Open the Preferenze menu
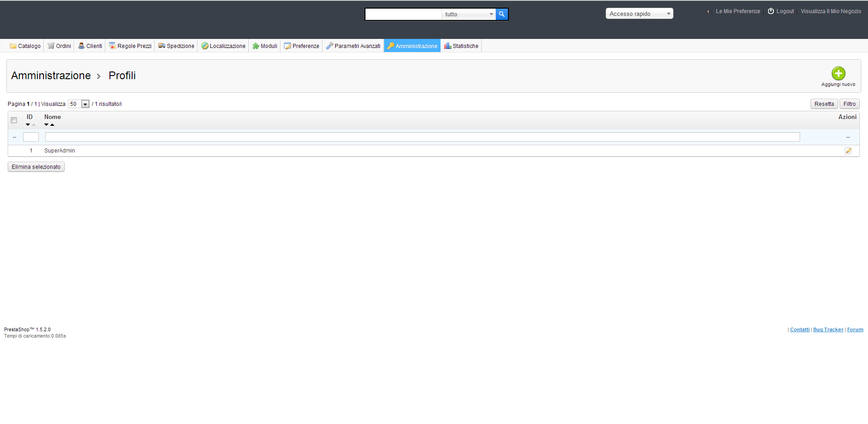 pos(301,46)
